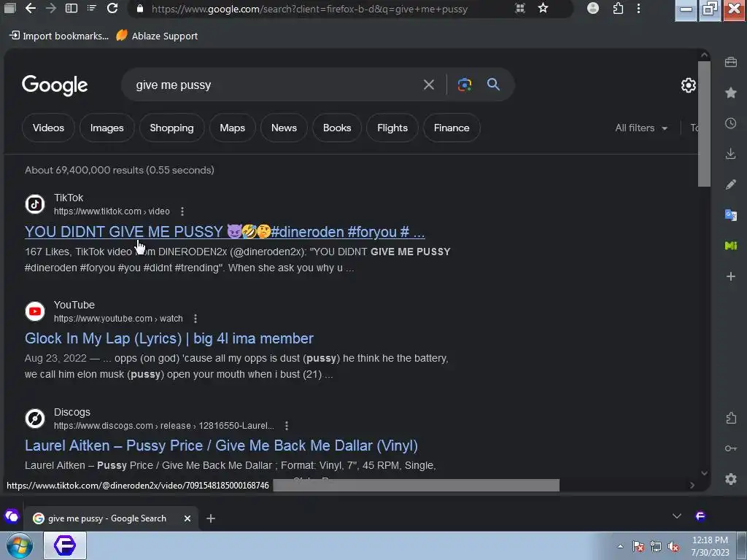
Task: Open the user profile avatar icon
Action: (592, 8)
